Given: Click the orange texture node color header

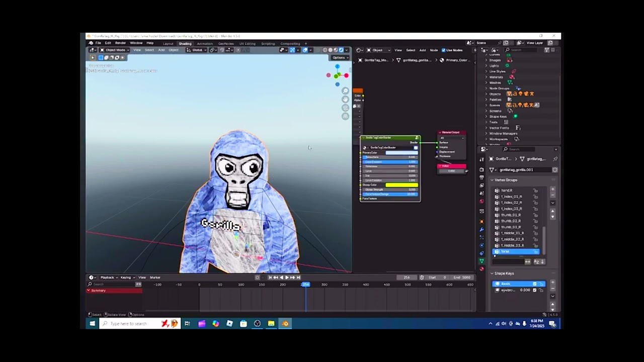Looking at the screenshot, I should pyautogui.click(x=358, y=91).
